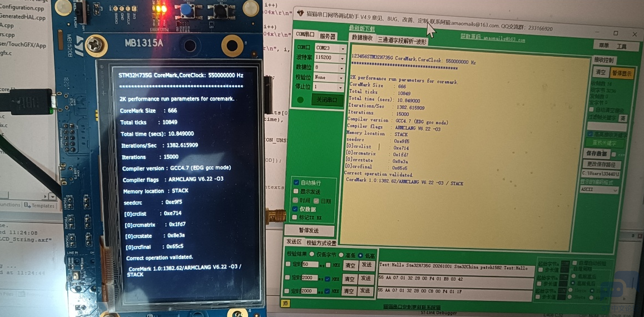This screenshot has width=644, height=317.
Task: Click the C:\Users save path field
Action: (601, 175)
